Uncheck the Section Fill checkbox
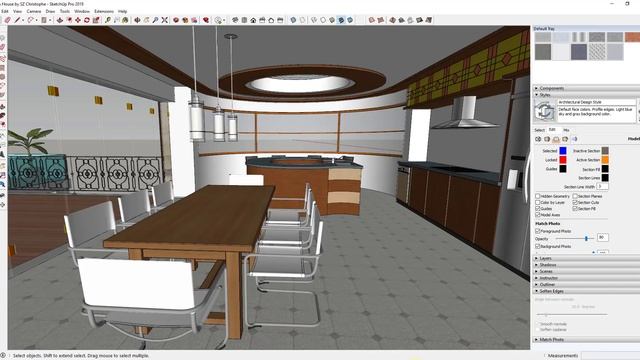The width and height of the screenshot is (640, 360). [575, 209]
